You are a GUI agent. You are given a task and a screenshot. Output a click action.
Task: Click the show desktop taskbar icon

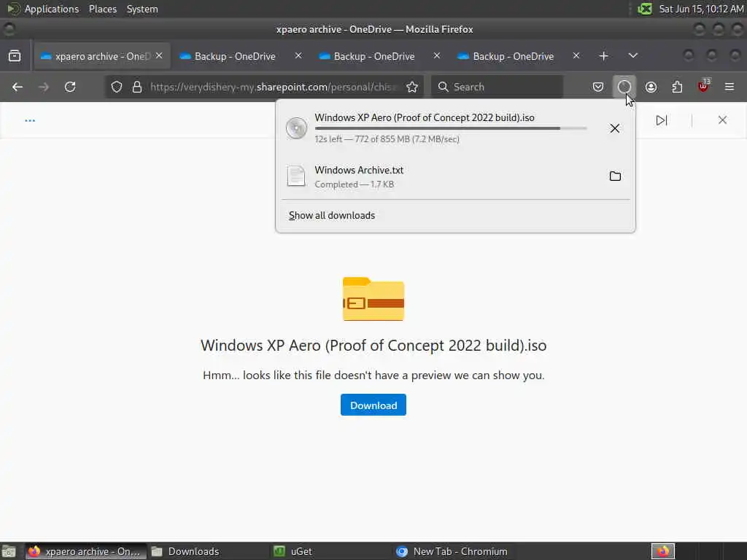[9, 551]
